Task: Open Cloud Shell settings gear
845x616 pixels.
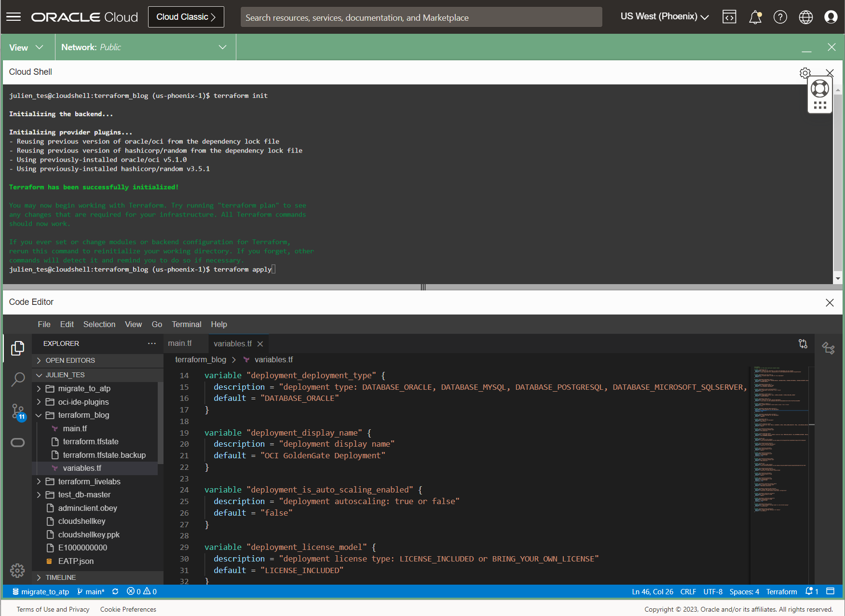Action: (x=805, y=73)
